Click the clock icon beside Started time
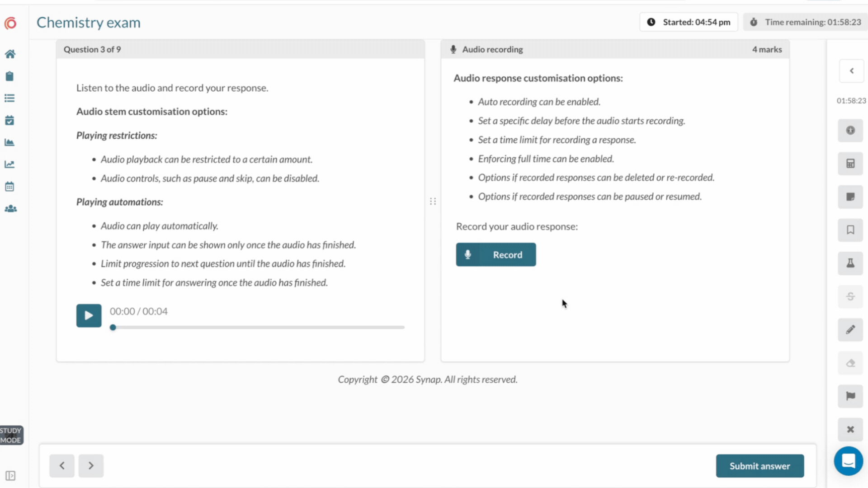Screen dimensions: 868x488 tap(651, 22)
